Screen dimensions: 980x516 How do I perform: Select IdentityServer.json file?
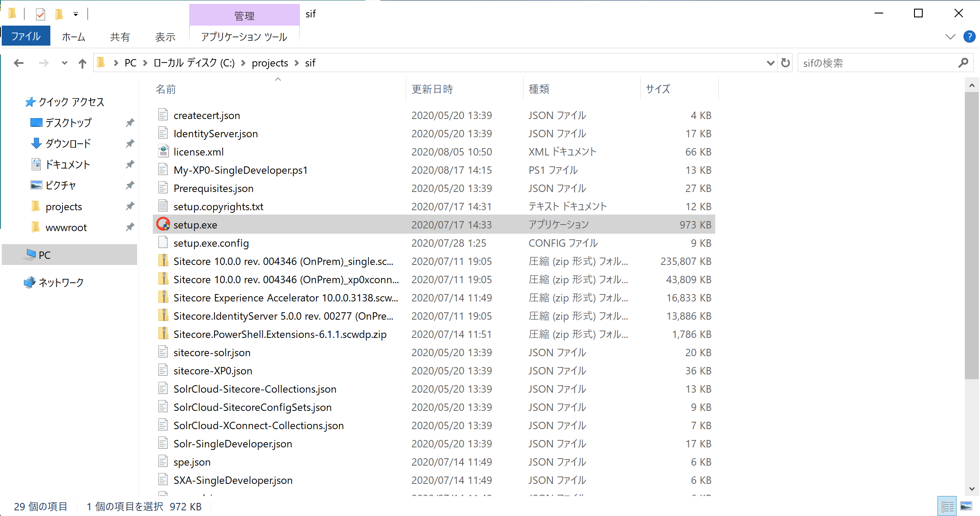tap(216, 133)
